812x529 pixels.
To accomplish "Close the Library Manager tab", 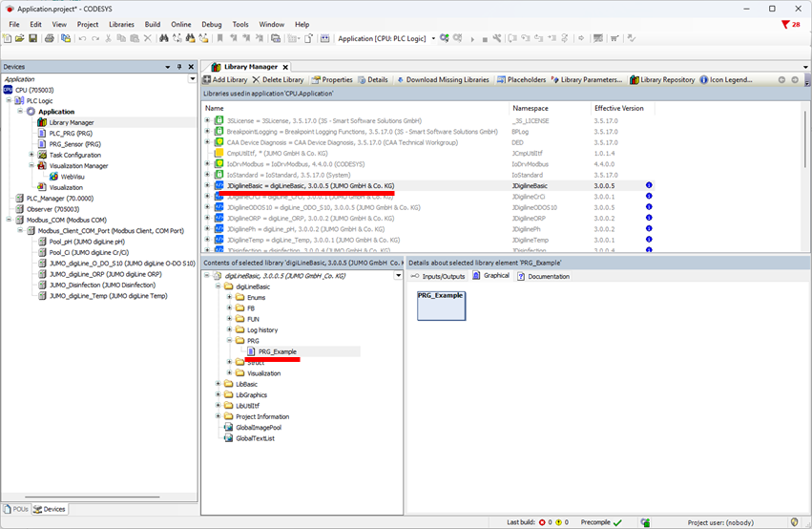I will [x=285, y=68].
